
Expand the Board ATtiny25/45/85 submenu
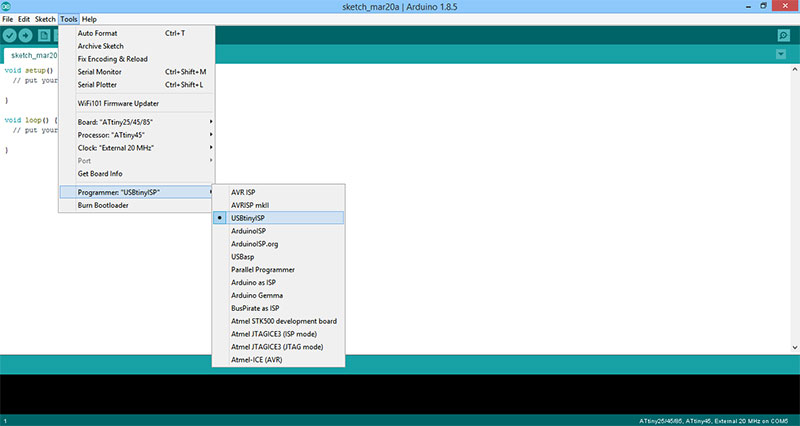pos(137,122)
